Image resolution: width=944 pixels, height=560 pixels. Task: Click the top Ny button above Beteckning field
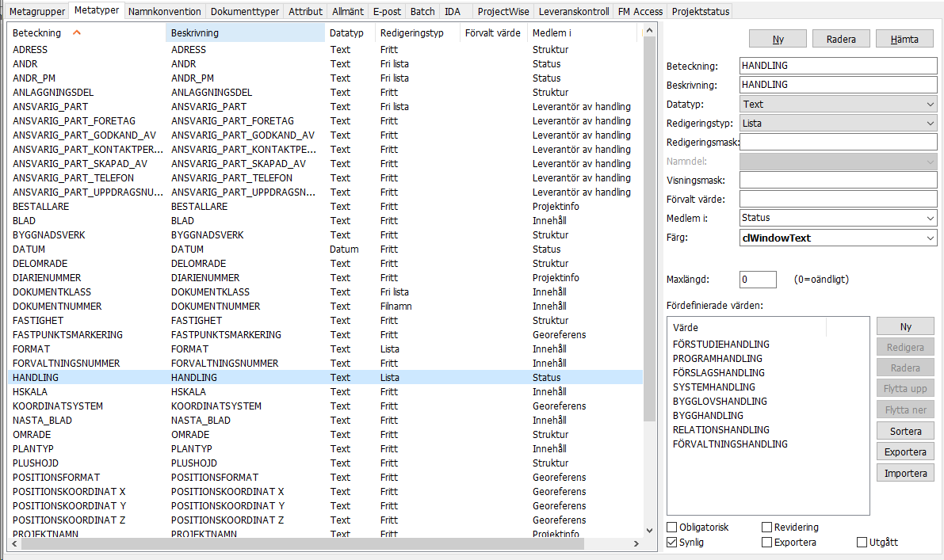pyautogui.click(x=778, y=39)
